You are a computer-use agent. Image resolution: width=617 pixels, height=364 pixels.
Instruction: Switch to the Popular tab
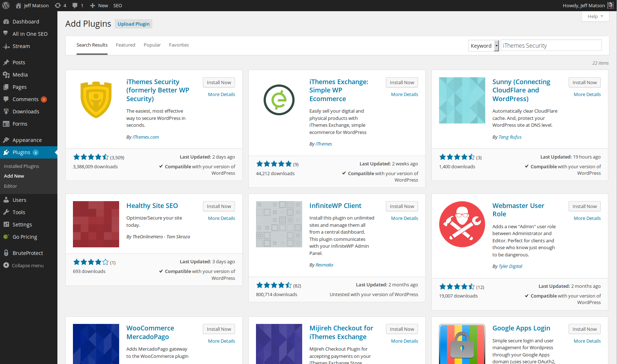(152, 45)
